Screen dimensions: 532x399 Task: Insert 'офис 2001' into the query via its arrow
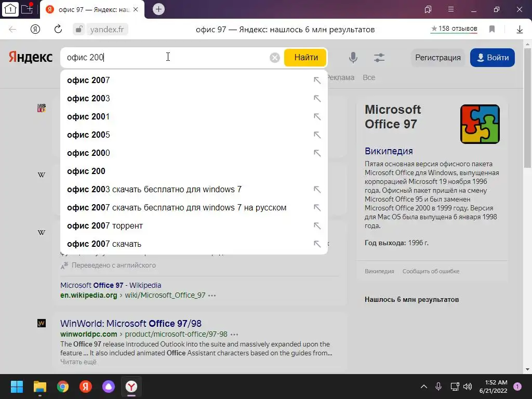(x=317, y=117)
